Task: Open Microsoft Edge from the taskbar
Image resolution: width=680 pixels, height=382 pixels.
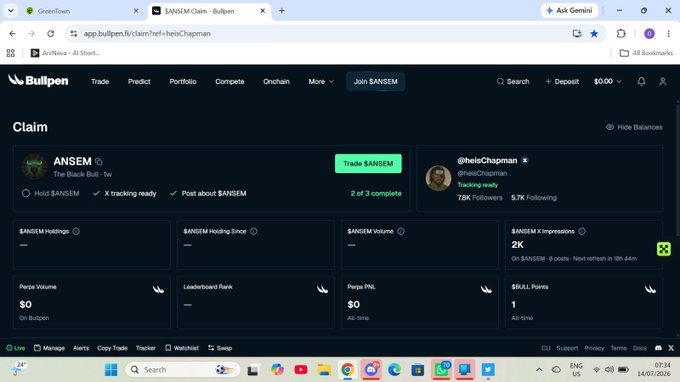Action: click(394, 370)
